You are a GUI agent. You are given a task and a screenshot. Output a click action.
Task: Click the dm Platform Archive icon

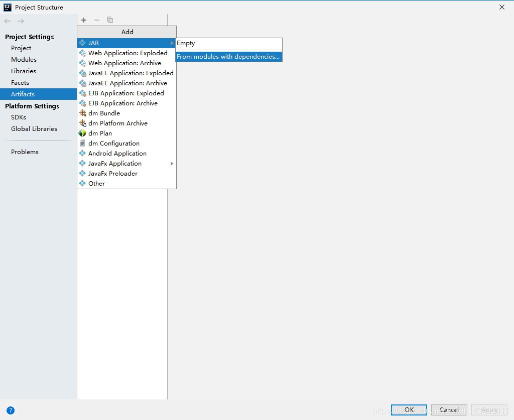[83, 123]
